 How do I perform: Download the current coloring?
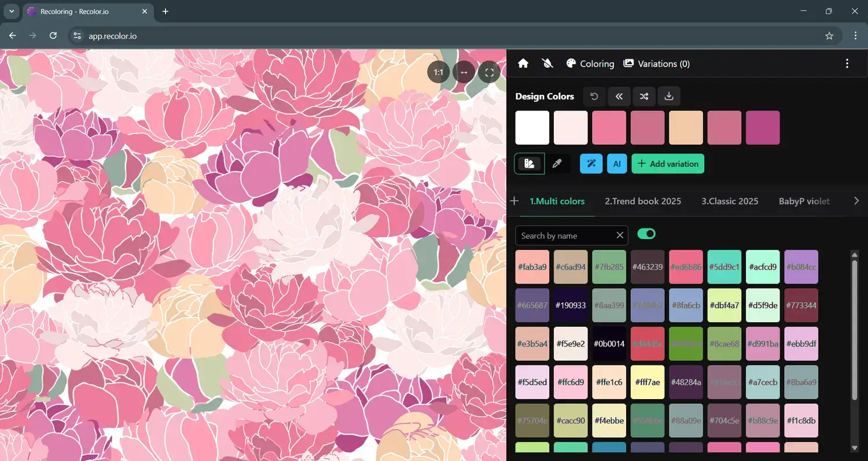(669, 96)
